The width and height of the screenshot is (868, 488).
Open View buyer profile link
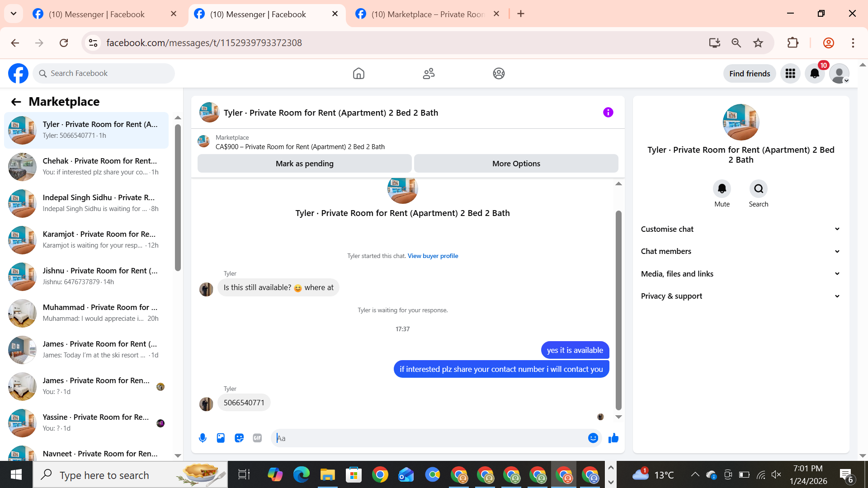click(433, 256)
